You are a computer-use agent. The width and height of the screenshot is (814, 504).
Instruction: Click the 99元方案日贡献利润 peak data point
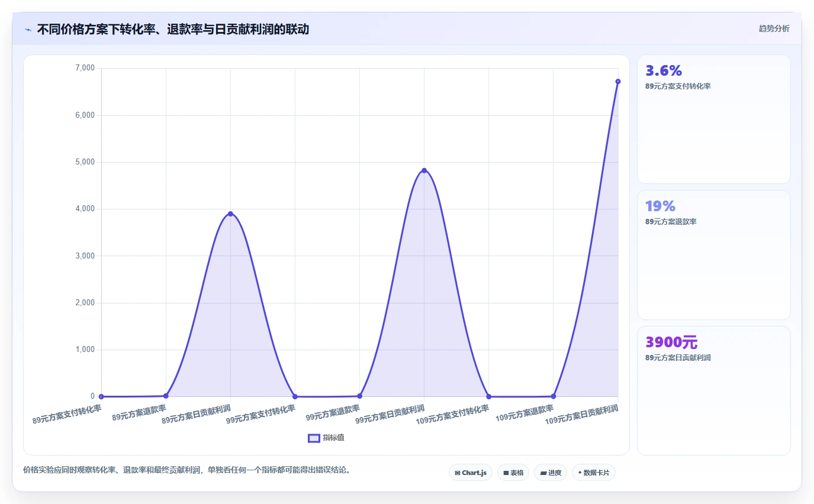tap(424, 170)
